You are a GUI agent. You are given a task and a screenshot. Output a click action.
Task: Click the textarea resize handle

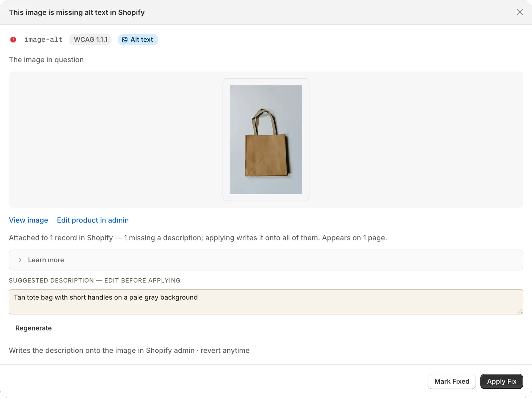pyautogui.click(x=520, y=311)
